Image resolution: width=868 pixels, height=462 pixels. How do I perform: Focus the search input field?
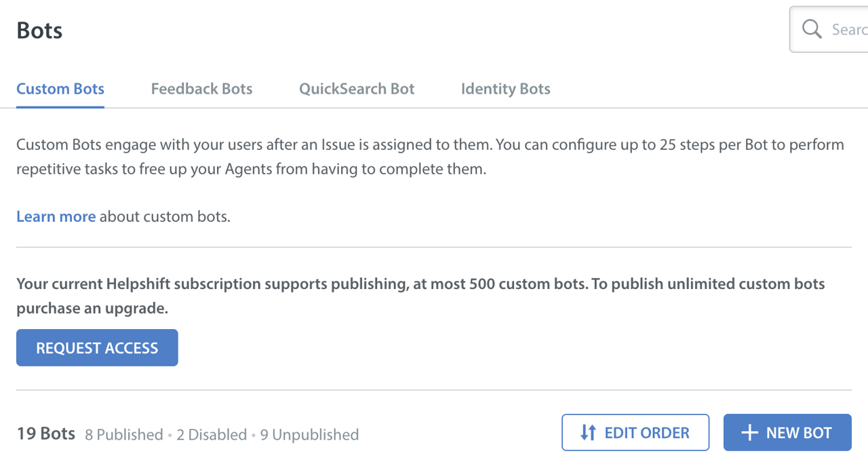[x=848, y=29]
